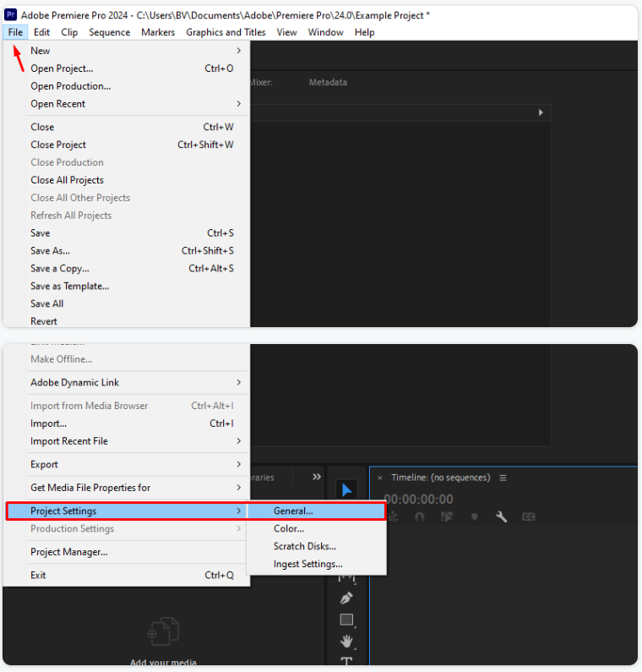Open the Edit menu
This screenshot has width=642, height=672.
click(x=41, y=32)
